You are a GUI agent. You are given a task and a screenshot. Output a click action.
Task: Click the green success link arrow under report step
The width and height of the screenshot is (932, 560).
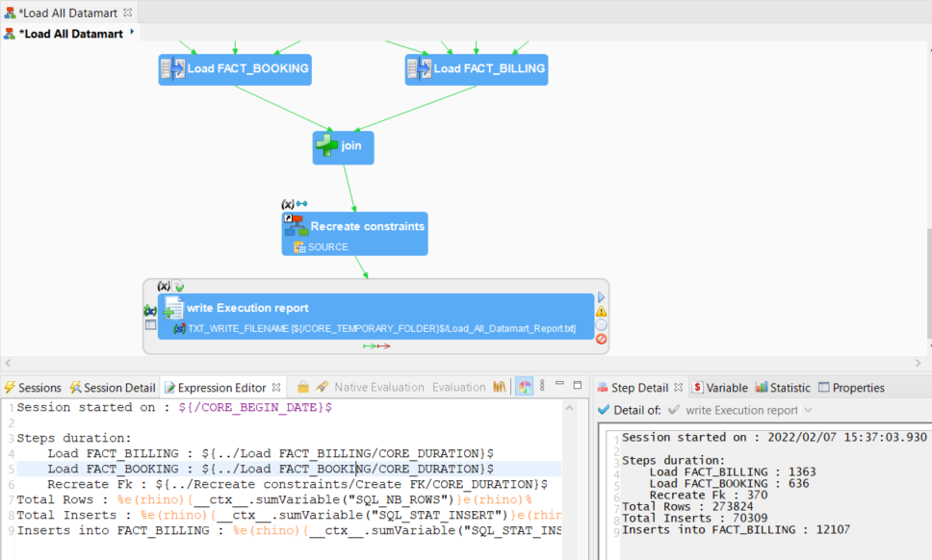[x=369, y=346]
